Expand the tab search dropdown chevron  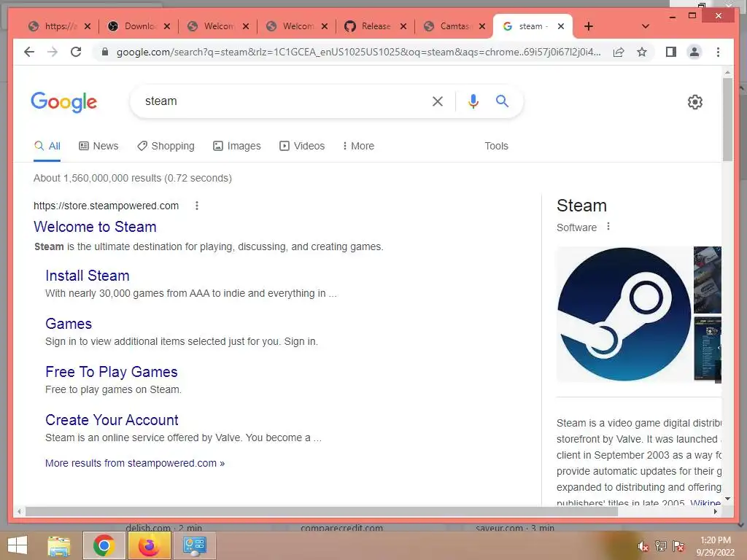click(646, 26)
